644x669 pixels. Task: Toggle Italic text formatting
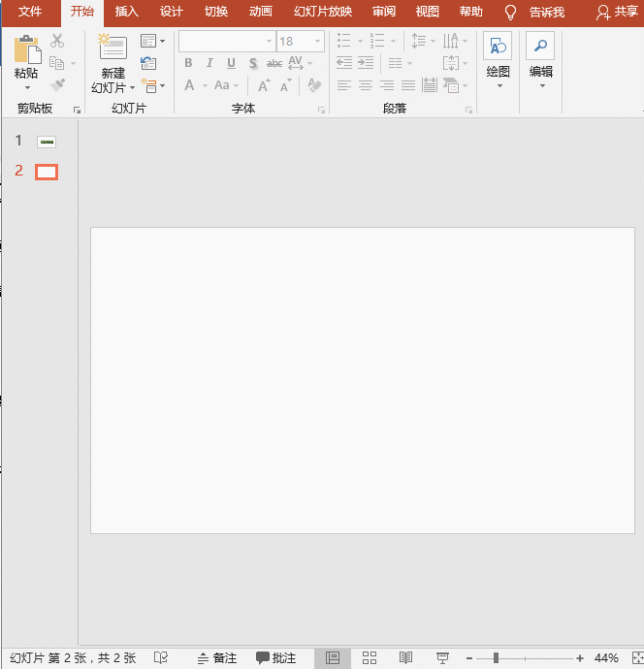pos(209,64)
